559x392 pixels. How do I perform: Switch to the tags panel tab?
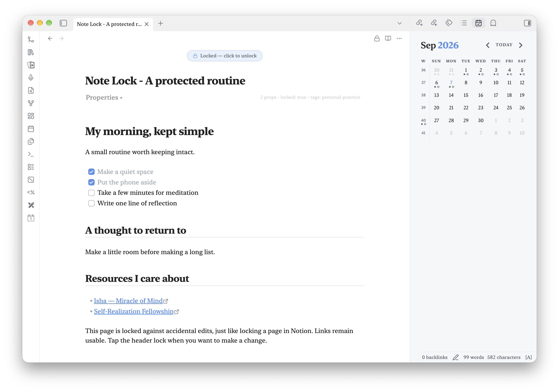point(449,23)
